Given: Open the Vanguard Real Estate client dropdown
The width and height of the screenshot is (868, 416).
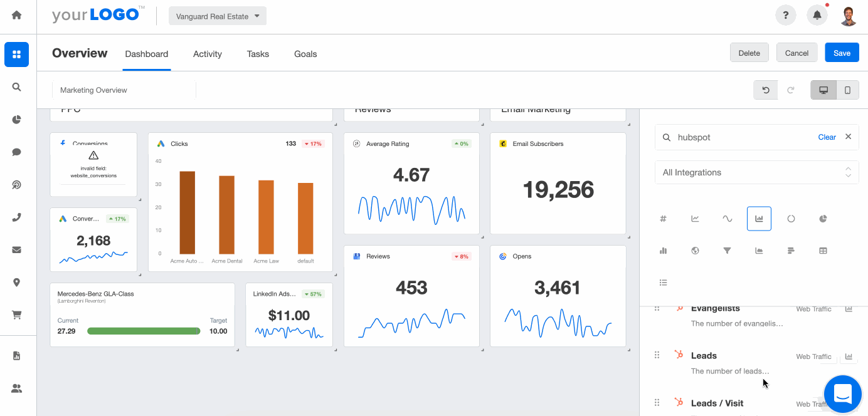Looking at the screenshot, I should click(218, 16).
